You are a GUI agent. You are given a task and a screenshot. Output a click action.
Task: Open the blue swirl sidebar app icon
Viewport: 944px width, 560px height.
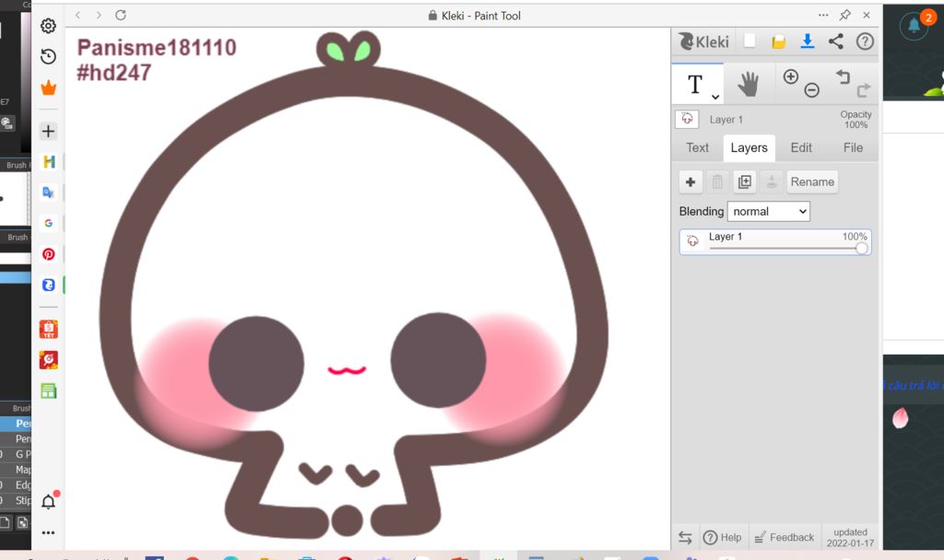pyautogui.click(x=48, y=285)
